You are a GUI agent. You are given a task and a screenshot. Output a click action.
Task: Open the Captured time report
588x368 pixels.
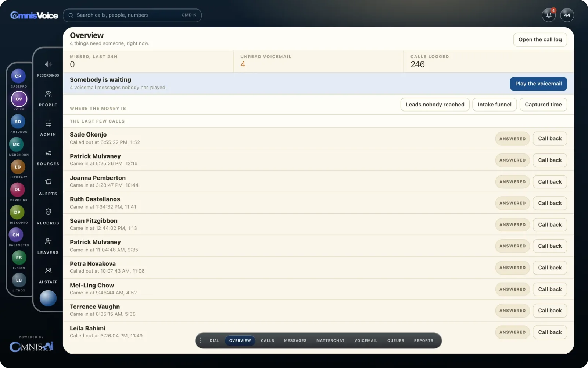tap(543, 105)
